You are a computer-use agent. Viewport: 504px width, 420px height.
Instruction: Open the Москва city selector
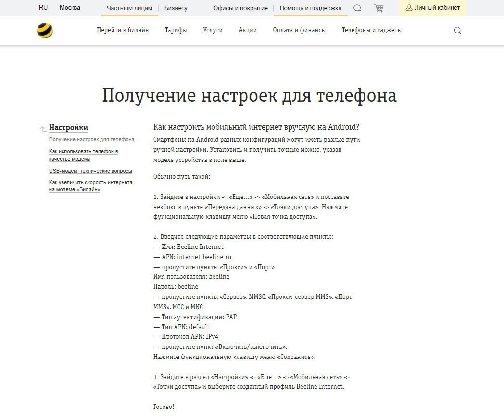69,8
